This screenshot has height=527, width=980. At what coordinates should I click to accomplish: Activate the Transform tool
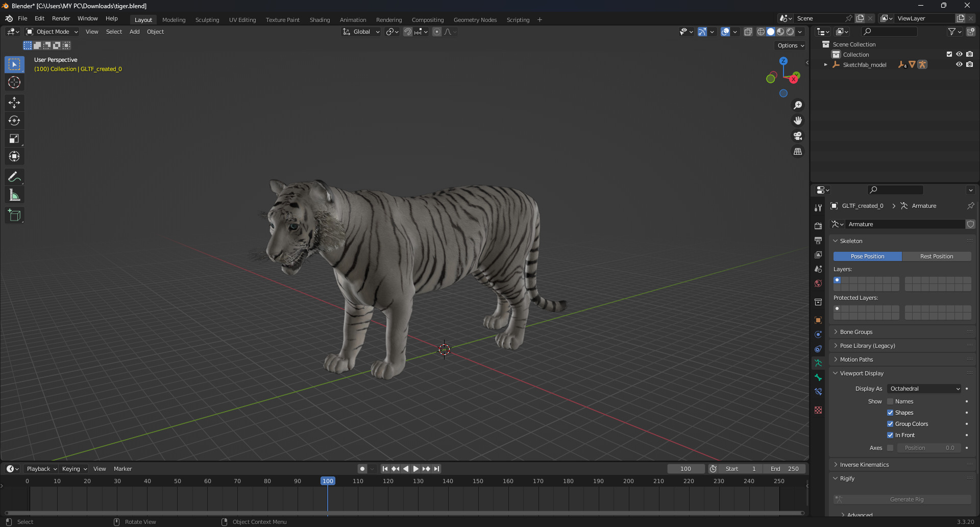(x=14, y=156)
